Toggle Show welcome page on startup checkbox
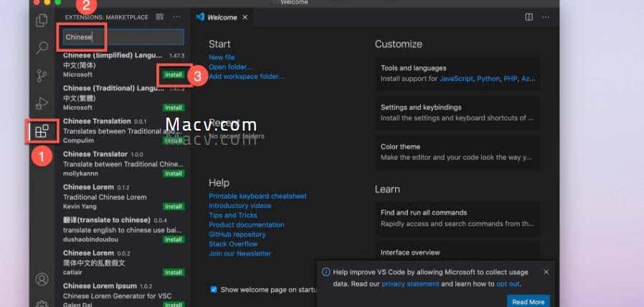Viewport: 644px width, 307px height. pyautogui.click(x=214, y=289)
